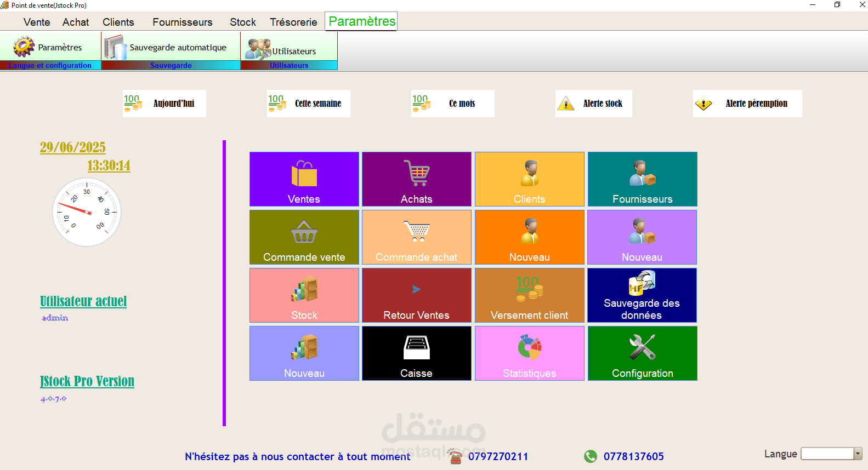868x470 pixels.
Task: Open Sauvegarde des données tile
Action: (642, 295)
